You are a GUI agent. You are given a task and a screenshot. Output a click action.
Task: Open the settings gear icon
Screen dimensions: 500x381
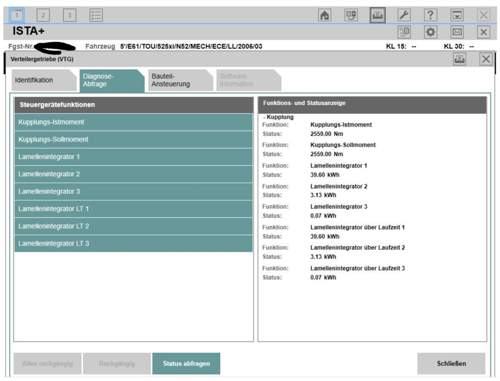(x=430, y=32)
